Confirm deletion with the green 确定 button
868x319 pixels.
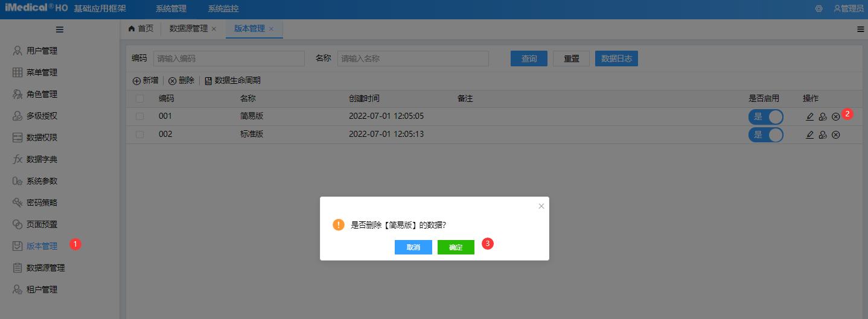tap(456, 247)
